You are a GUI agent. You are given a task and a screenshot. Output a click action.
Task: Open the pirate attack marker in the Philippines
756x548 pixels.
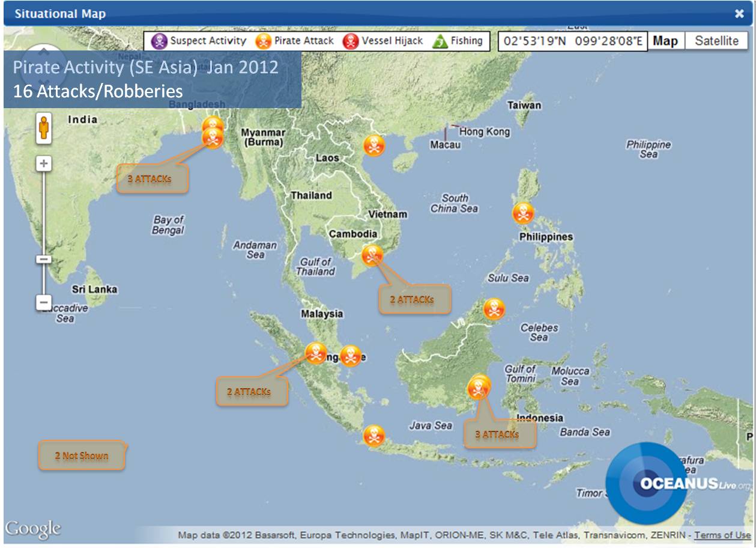point(523,213)
